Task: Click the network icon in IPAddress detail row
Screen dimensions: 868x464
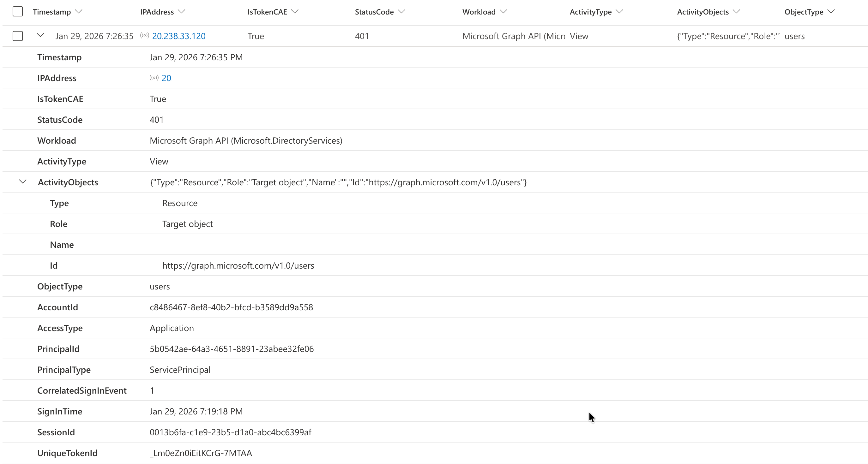Action: tap(154, 78)
